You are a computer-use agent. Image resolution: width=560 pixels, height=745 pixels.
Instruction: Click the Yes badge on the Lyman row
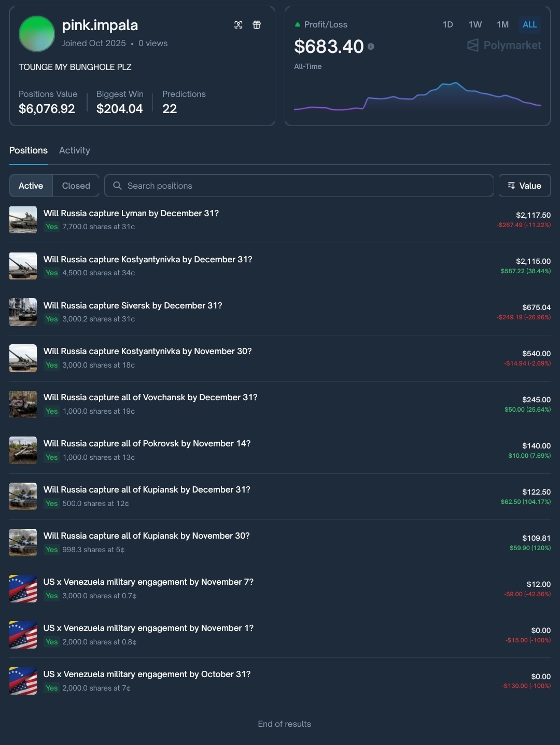click(x=52, y=227)
